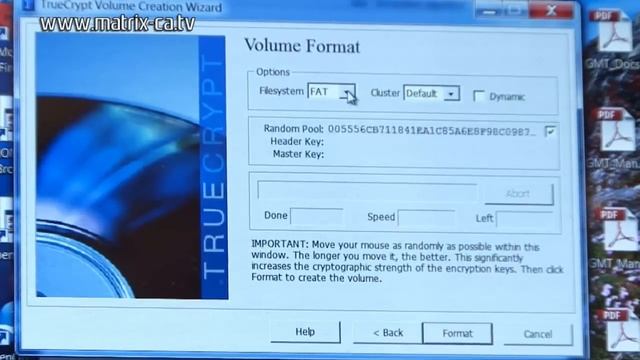Click the IMPORTANT mouse movement notice
The height and width of the screenshot is (360, 640).
tap(407, 261)
